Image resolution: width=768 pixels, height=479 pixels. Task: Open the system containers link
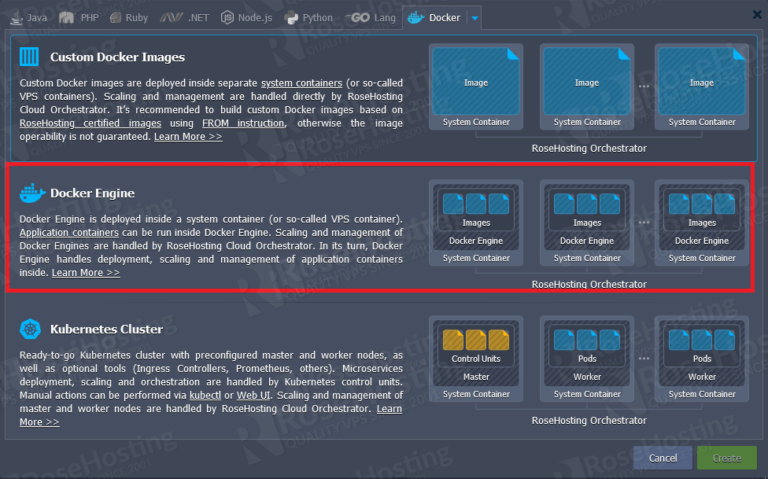[x=301, y=83]
